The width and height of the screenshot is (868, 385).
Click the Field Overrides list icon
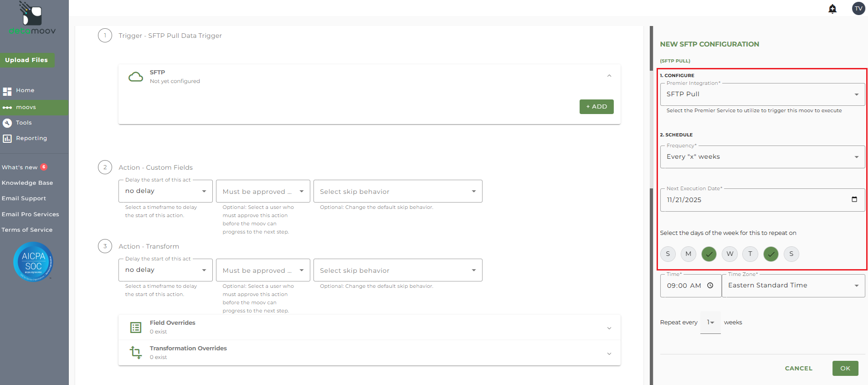[x=135, y=327]
